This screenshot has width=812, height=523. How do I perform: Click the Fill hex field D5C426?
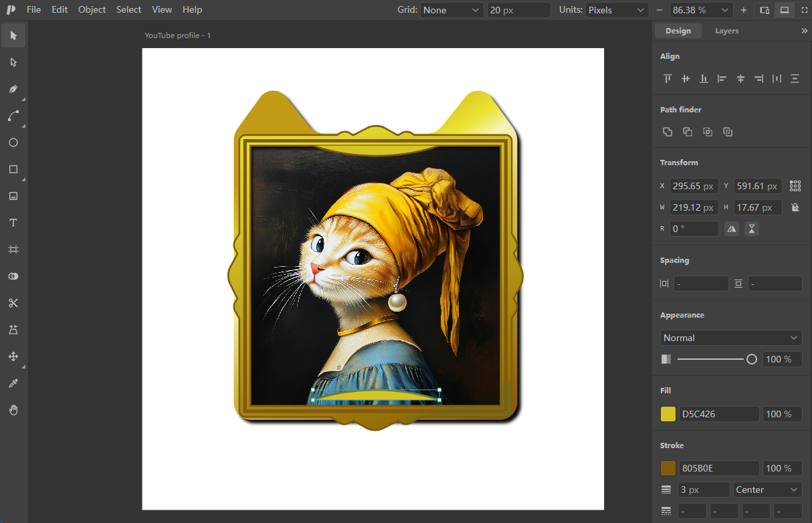coord(719,414)
